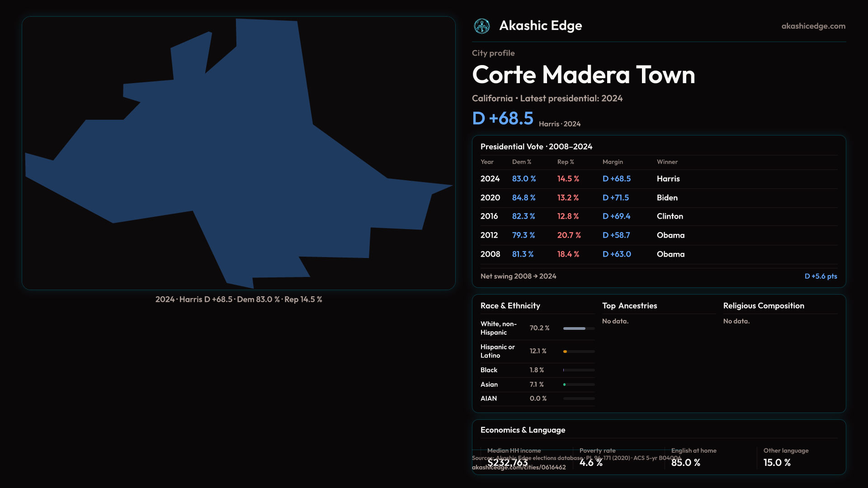Click the Top Ancestries heading
868x488 pixels.
pos(629,306)
